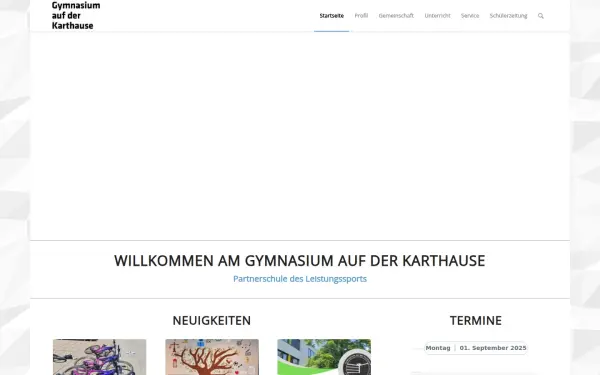The height and width of the screenshot is (375, 600).
Task: Open the Schülerzeitung menu
Action: tap(508, 16)
